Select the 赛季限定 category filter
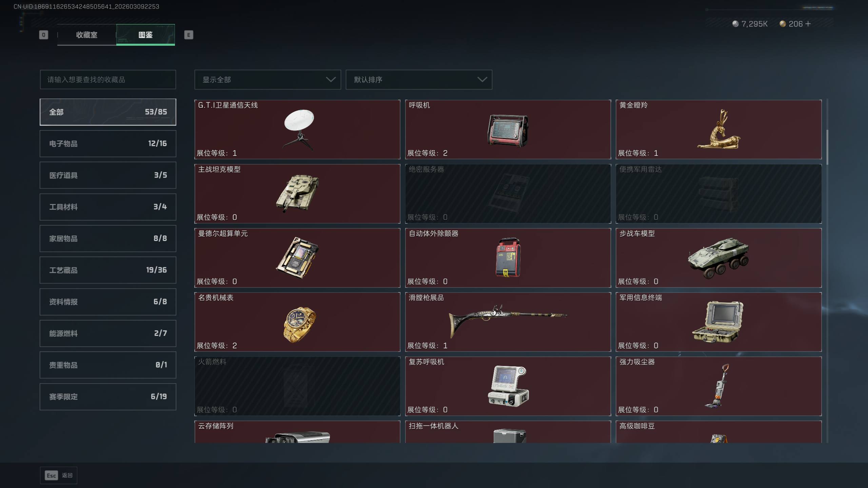The width and height of the screenshot is (868, 488). 108,397
